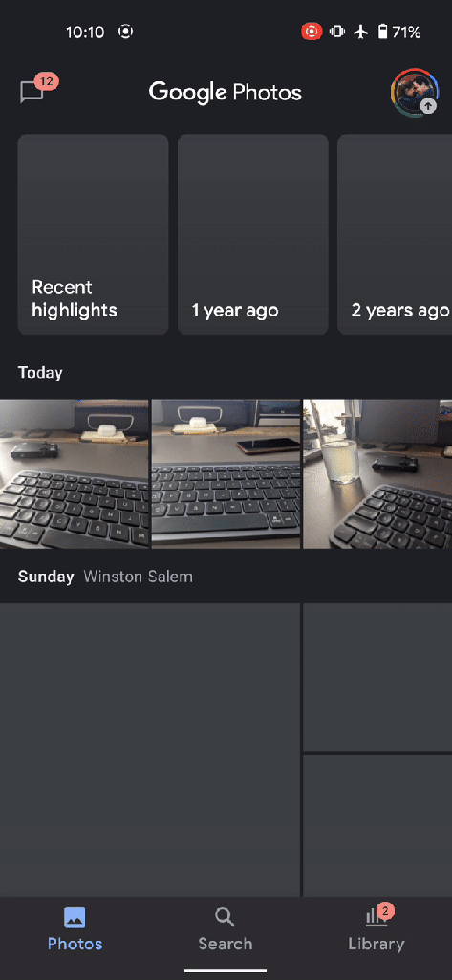Tap the airplane mode status icon

[360, 32]
